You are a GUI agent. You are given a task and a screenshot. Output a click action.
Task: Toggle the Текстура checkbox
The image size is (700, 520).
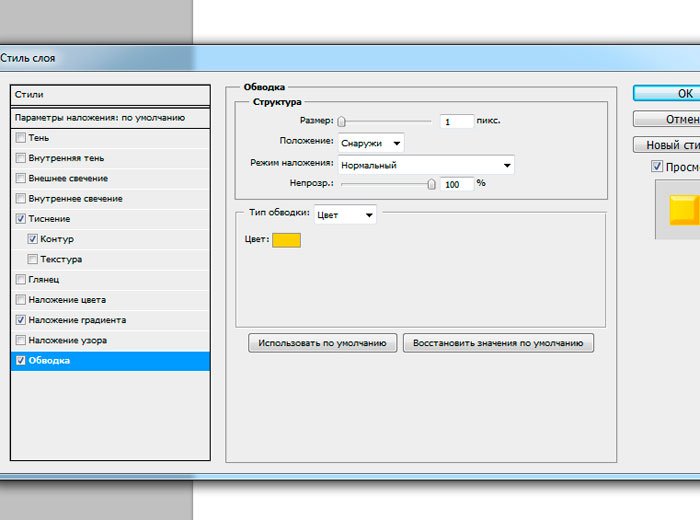click(x=33, y=259)
